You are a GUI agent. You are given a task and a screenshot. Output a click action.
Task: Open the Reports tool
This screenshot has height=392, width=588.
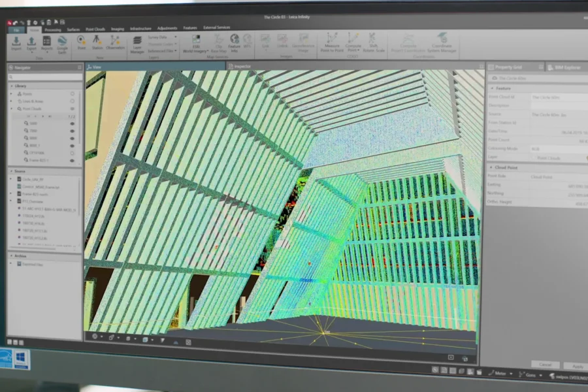47,42
